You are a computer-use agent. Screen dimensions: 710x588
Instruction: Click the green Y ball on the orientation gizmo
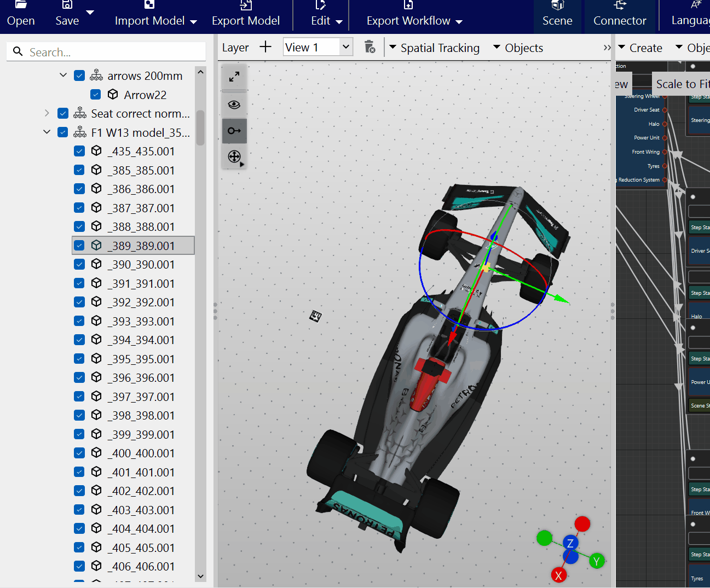[597, 561]
